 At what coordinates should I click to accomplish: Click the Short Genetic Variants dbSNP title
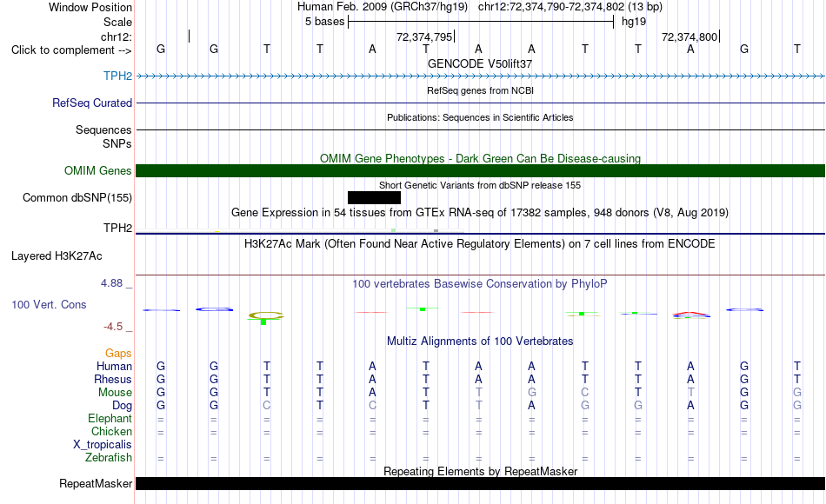click(x=480, y=185)
